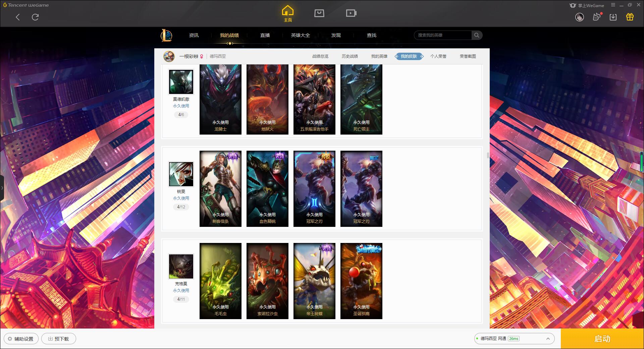The width and height of the screenshot is (644, 349).
Task: Click the 克格莫 champion portrait
Action: click(181, 266)
